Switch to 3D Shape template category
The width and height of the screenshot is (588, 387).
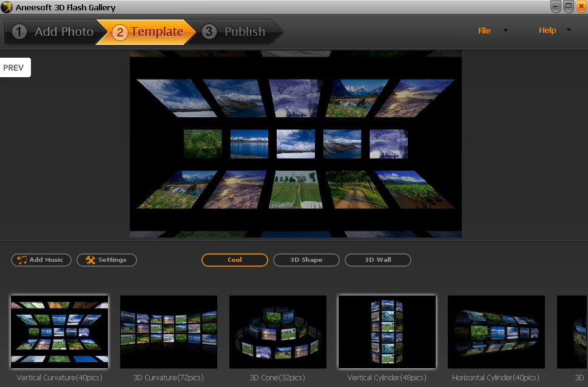click(306, 260)
